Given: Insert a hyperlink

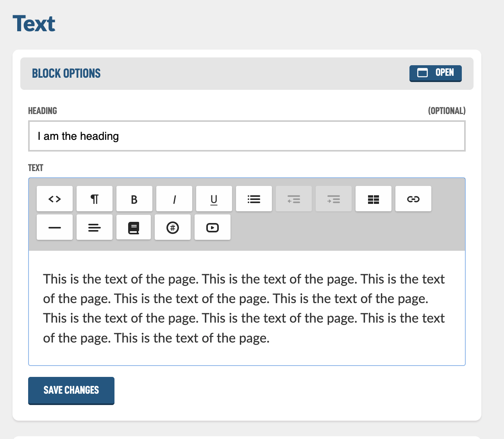Looking at the screenshot, I should pos(413,199).
